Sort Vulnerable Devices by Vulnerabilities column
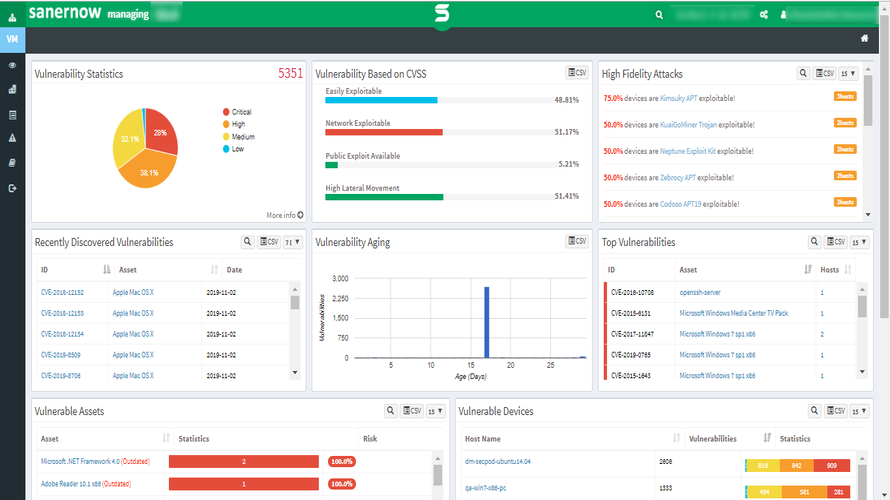 (x=767, y=438)
